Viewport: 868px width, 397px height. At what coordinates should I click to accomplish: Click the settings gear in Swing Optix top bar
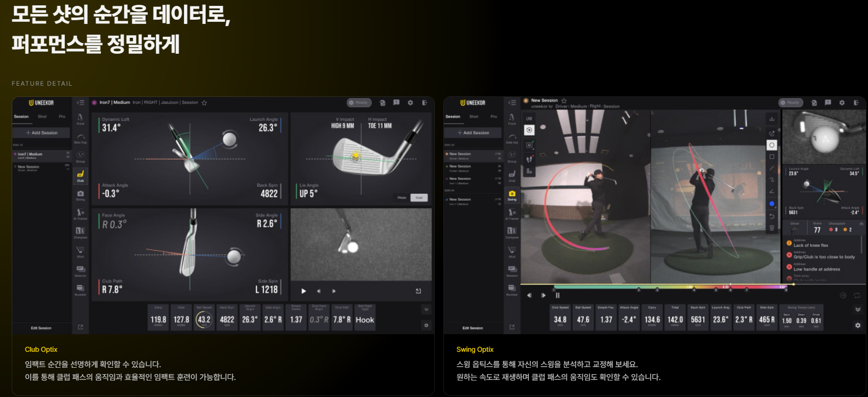842,103
